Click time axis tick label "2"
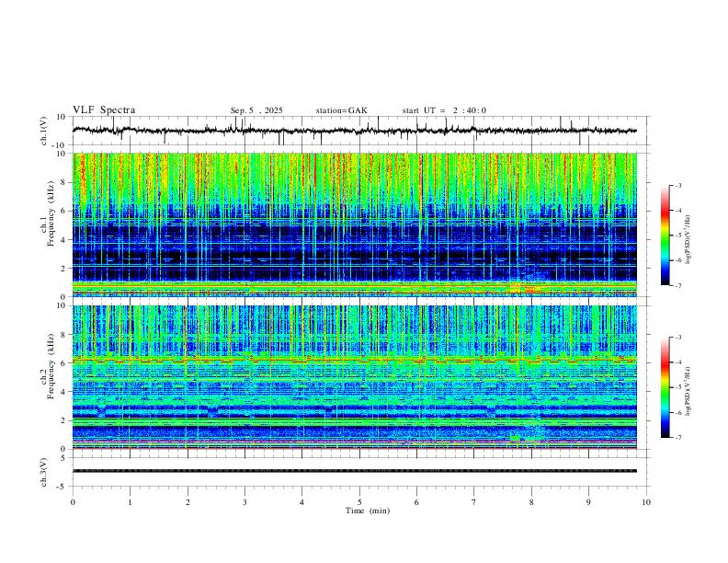This screenshot has width=728, height=563. pyautogui.click(x=188, y=502)
